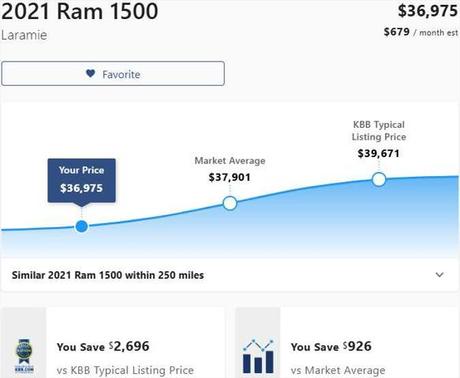
Task: Click You Save $2,696 savings text
Action: pos(103,347)
